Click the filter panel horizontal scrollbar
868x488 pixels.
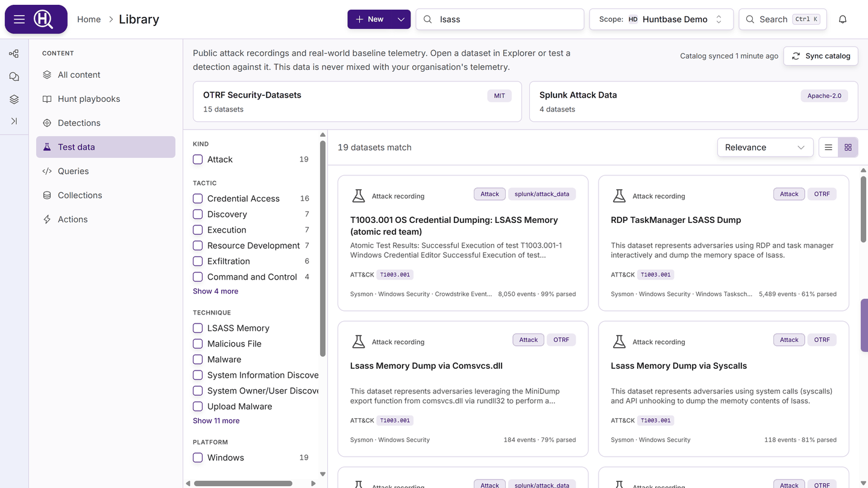pos(243,483)
